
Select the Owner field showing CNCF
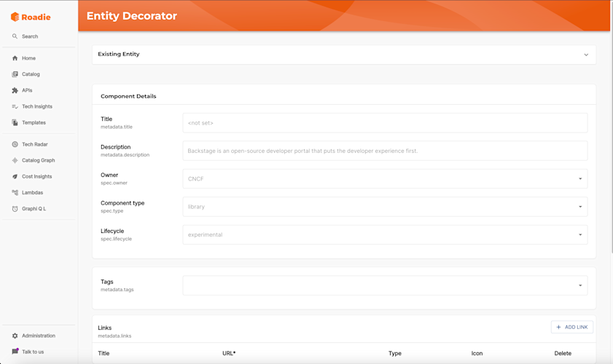click(x=385, y=179)
